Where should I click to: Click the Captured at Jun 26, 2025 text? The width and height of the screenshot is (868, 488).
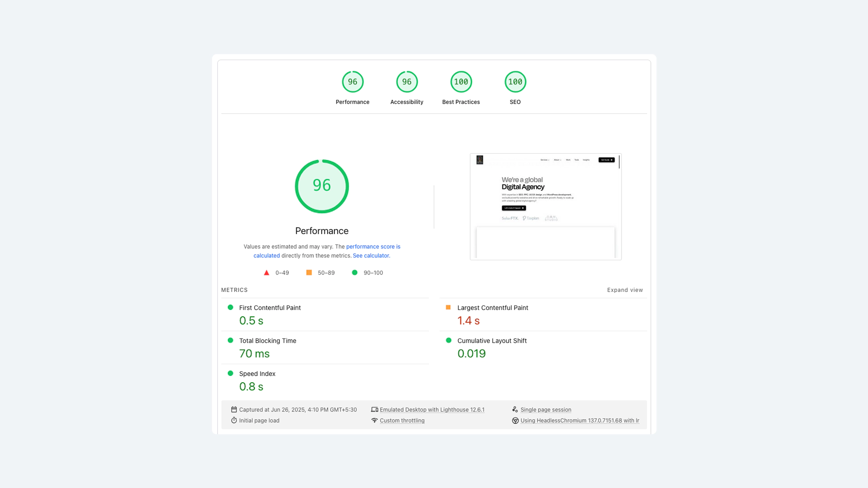(x=298, y=410)
